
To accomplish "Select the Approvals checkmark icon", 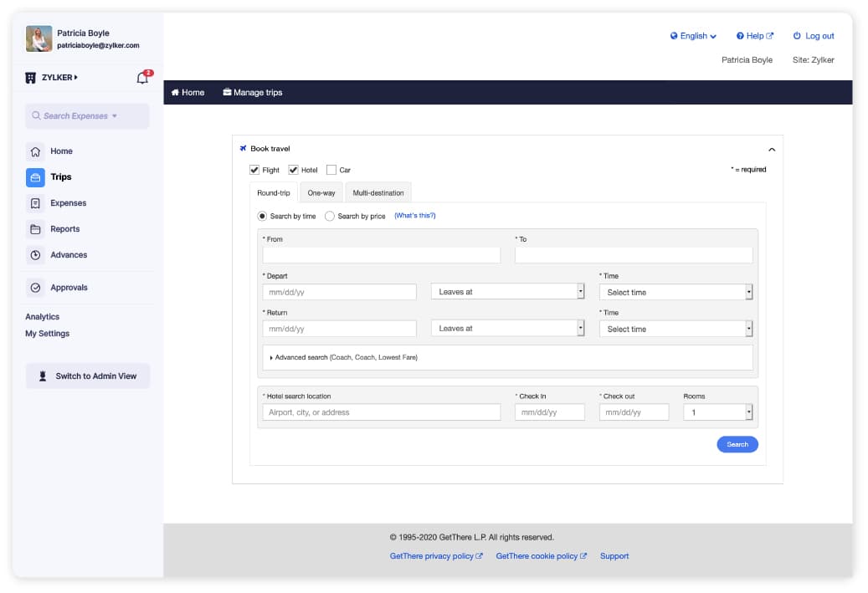I will tap(34, 287).
